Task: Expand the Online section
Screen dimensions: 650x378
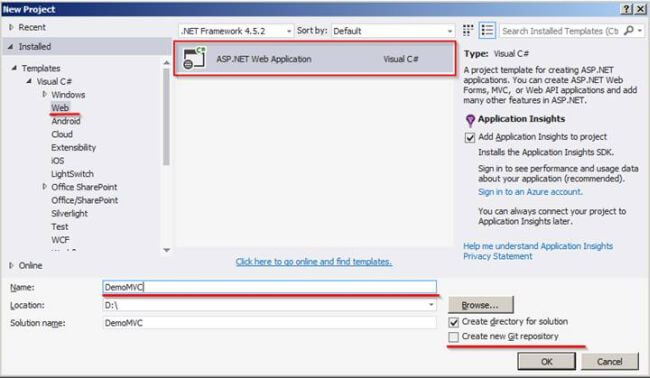Action: pyautogui.click(x=11, y=265)
